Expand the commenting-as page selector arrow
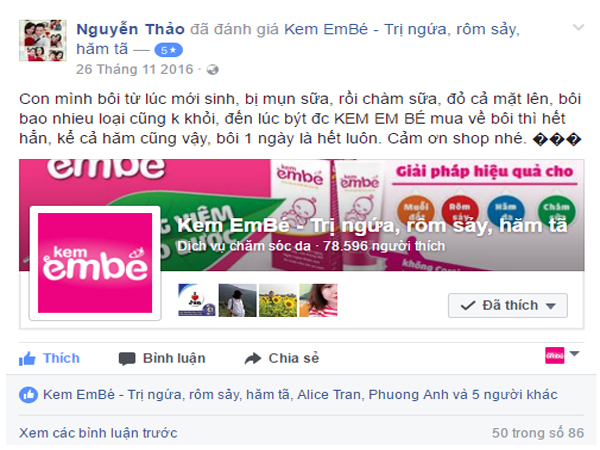Screen dimensions: 600x450 574,354
